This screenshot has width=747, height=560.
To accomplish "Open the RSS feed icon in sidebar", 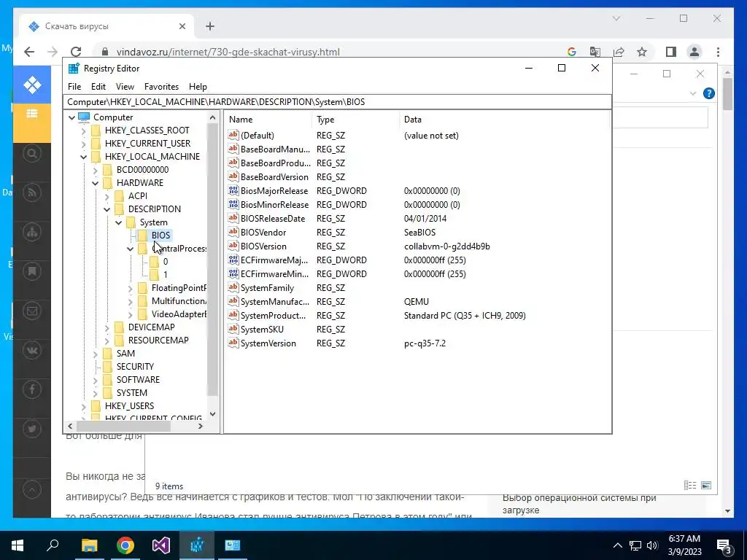I will (32, 192).
